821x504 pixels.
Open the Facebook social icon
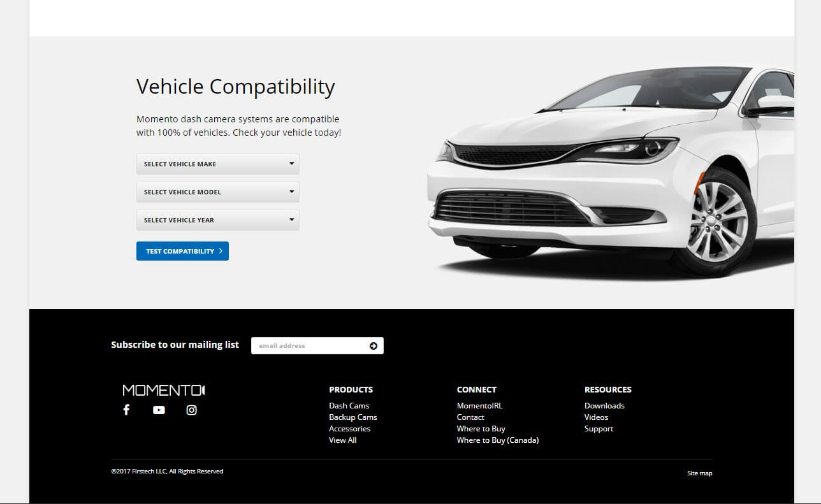(x=126, y=410)
